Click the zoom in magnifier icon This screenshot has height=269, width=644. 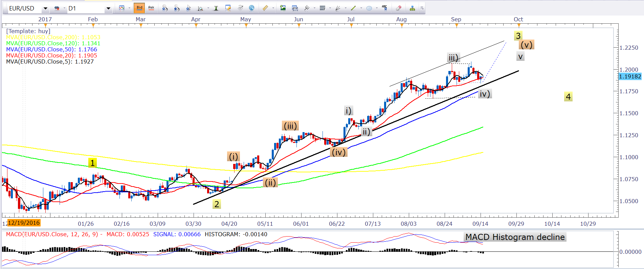tap(165, 8)
